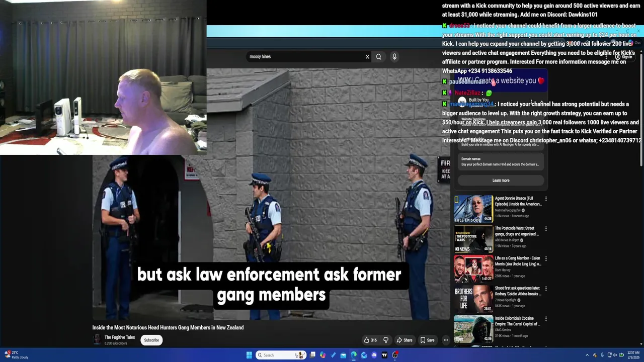The width and height of the screenshot is (644, 362).
Task: Clear the YouTube search box text
Action: click(x=367, y=57)
